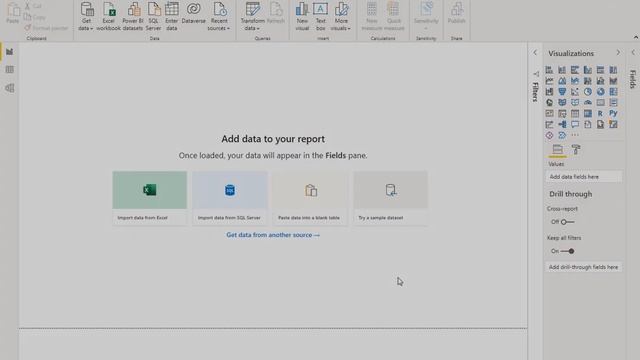This screenshot has height=360, width=640.
Task: Click Add data fields here box
Action: pos(584,177)
